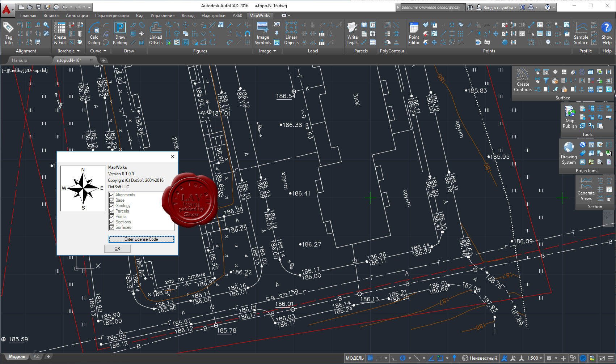Open the quick access toolbar customize dropdown
Screen dimensions: 616x364
[x=89, y=7]
